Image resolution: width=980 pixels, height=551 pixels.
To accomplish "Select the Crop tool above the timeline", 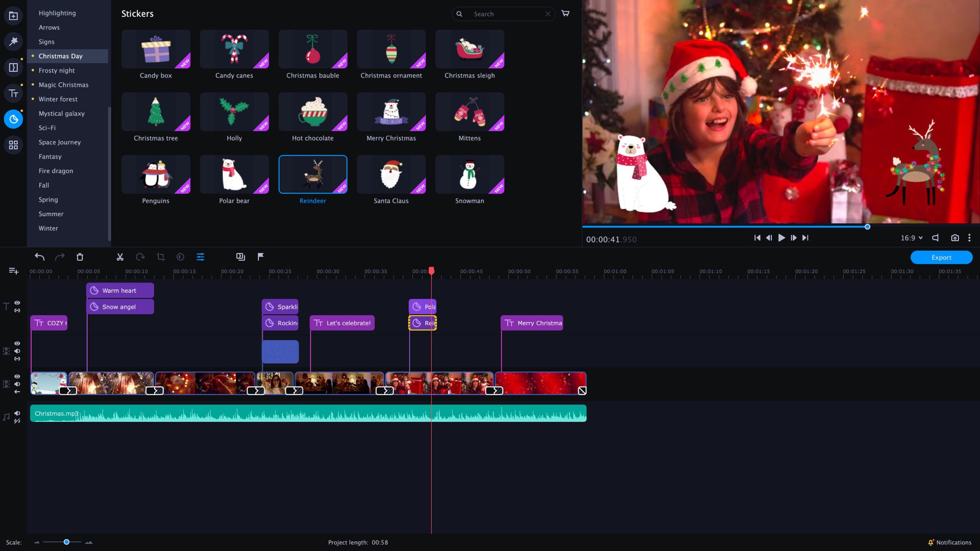I will (x=161, y=257).
